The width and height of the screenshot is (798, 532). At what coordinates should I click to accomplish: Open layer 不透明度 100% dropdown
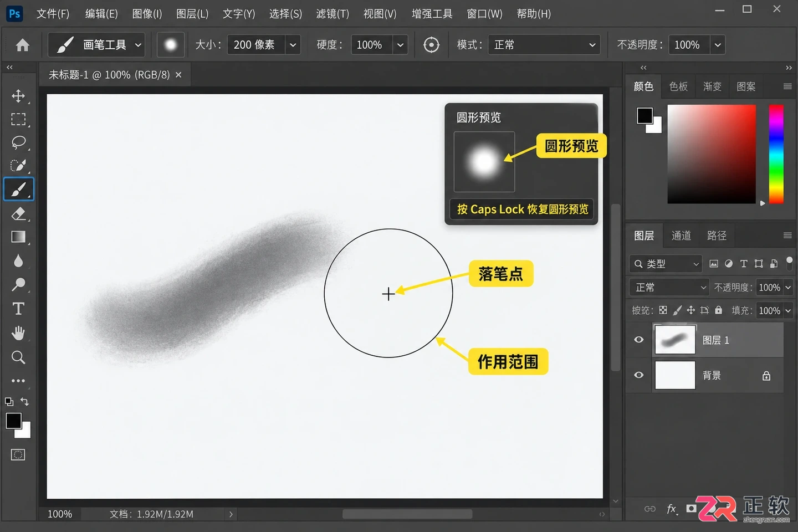pyautogui.click(x=789, y=287)
